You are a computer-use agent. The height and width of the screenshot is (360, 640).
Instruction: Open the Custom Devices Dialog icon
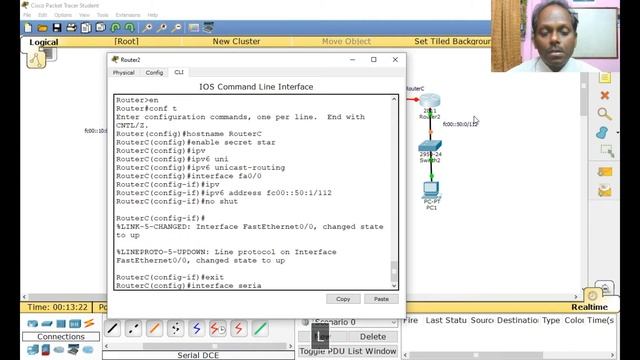pyautogui.click(x=209, y=28)
